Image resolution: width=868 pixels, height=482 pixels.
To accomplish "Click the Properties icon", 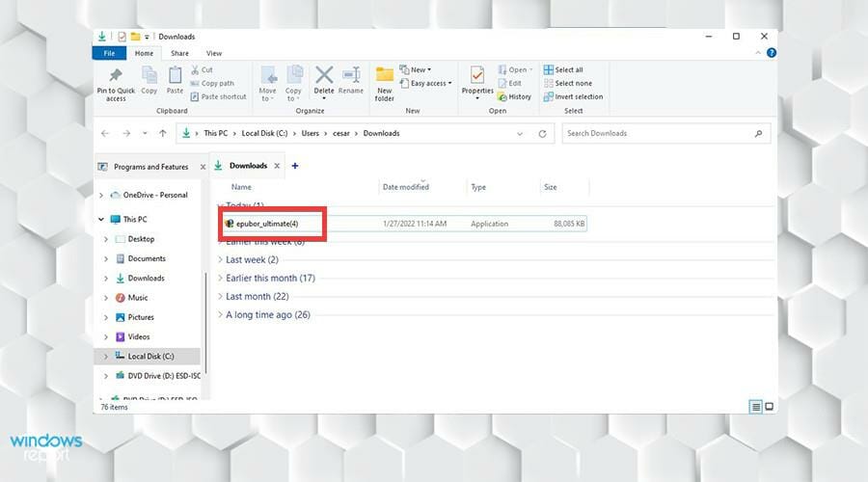I will tap(477, 74).
